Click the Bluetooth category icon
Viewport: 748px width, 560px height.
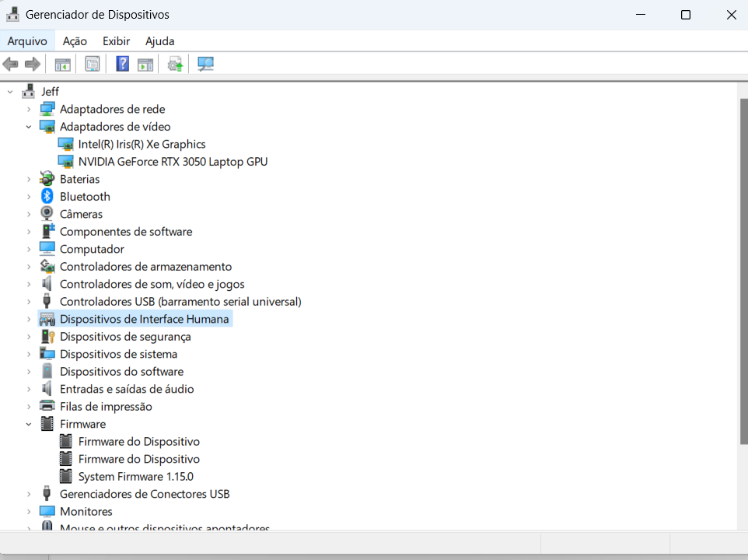(x=47, y=196)
